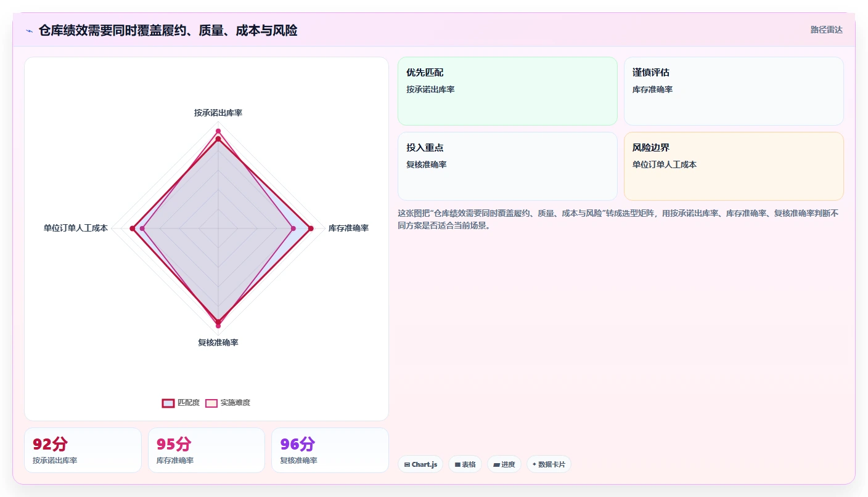Click the 数据卡片 tag chip
This screenshot has width=868, height=497.
[549, 464]
